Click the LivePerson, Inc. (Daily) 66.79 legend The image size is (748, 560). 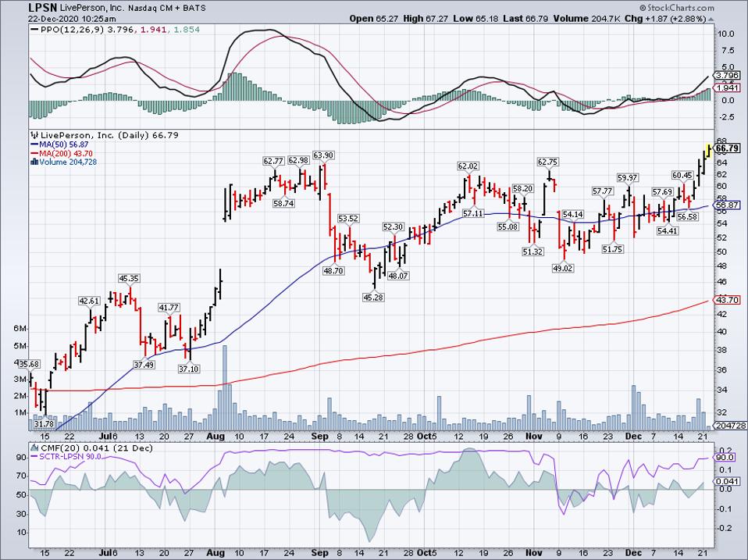coord(109,135)
